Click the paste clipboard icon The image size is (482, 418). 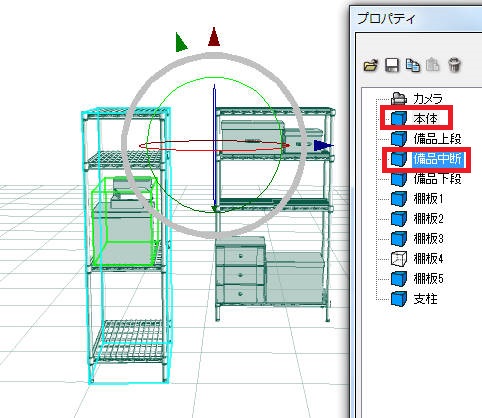[432, 65]
